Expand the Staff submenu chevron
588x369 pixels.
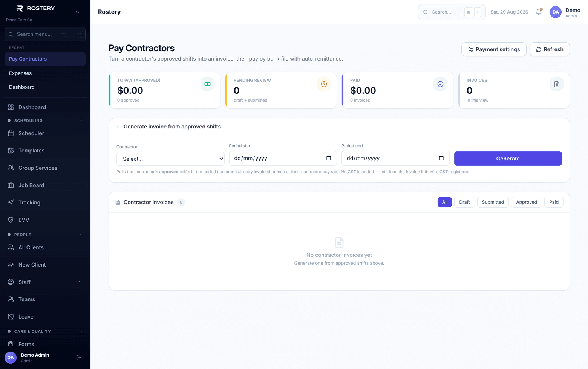[80, 282]
